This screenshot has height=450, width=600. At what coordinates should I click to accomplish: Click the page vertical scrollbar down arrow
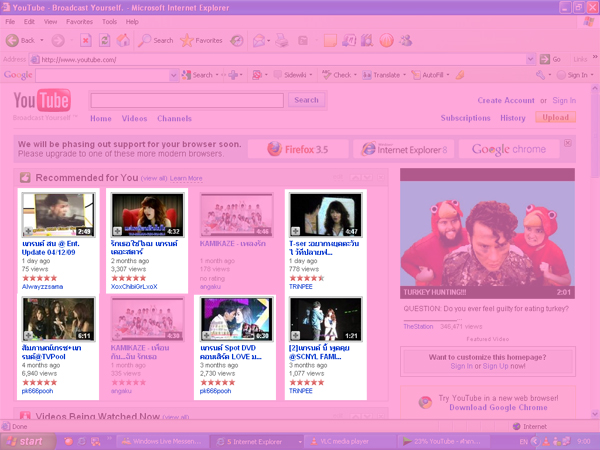(595, 414)
